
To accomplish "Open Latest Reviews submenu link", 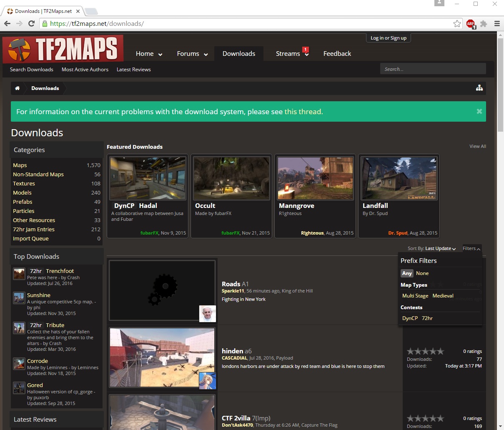I will click(x=134, y=70).
